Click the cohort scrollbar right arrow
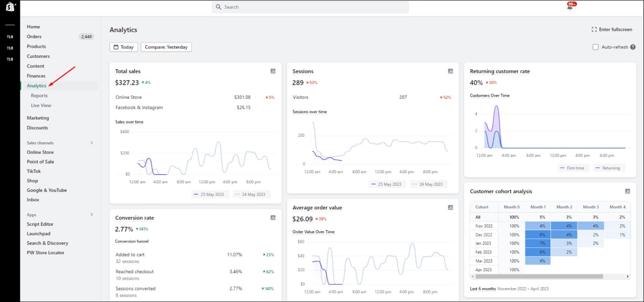The width and height of the screenshot is (644, 302). [x=627, y=276]
